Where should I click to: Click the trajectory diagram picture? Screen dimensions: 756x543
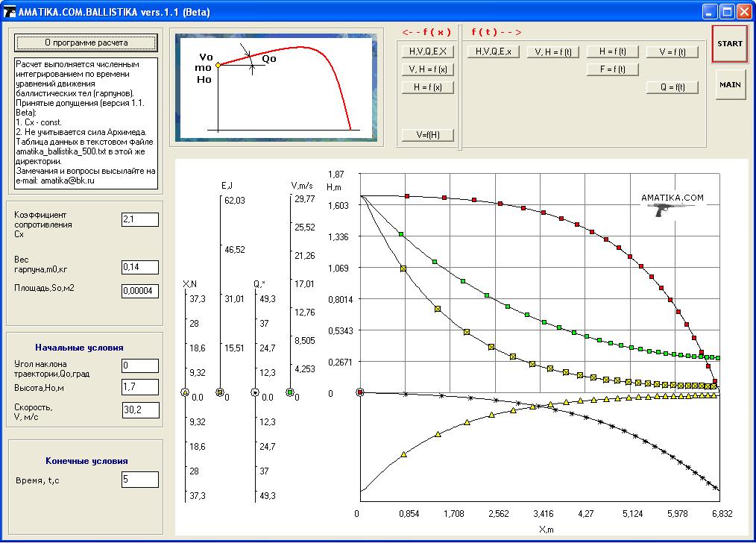(277, 87)
